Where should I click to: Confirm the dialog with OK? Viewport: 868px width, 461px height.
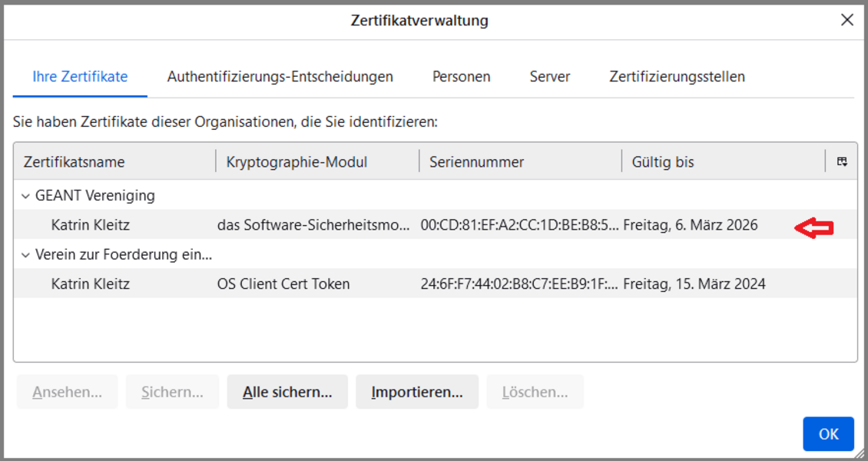[x=828, y=434]
